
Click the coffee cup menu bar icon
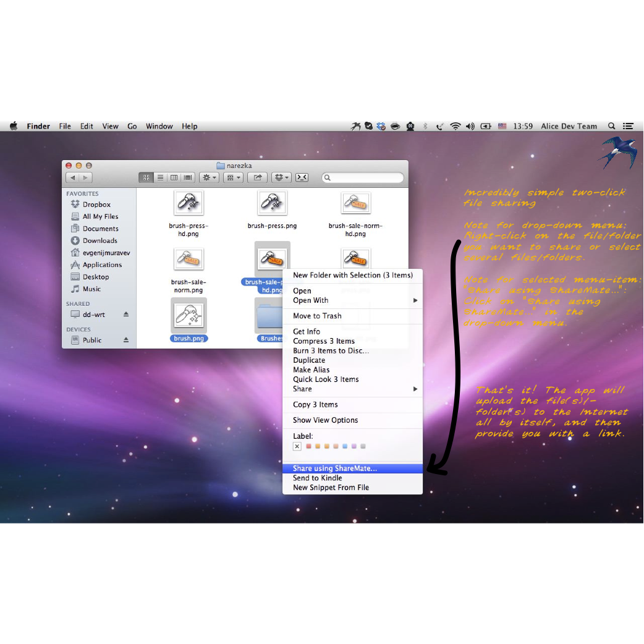395,126
